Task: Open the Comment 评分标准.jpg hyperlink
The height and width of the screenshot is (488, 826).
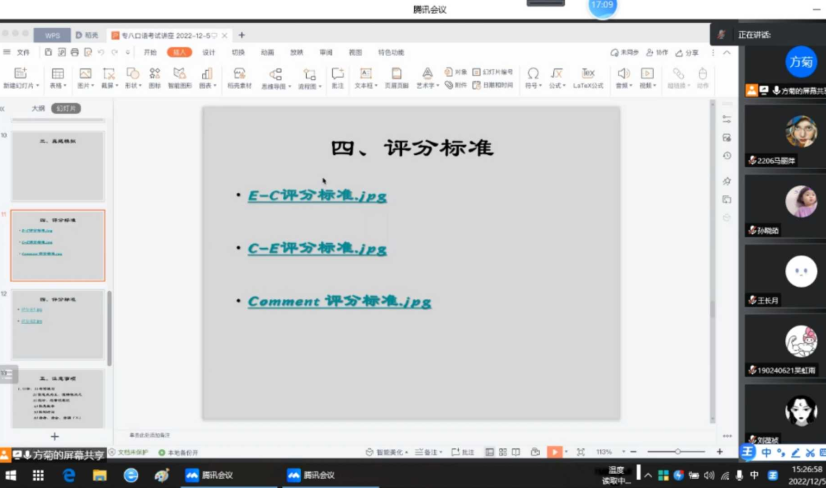Action: pos(339,301)
